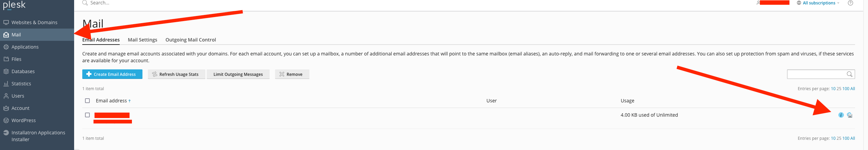
Task: Click the Create Email Address button
Action: point(112,74)
